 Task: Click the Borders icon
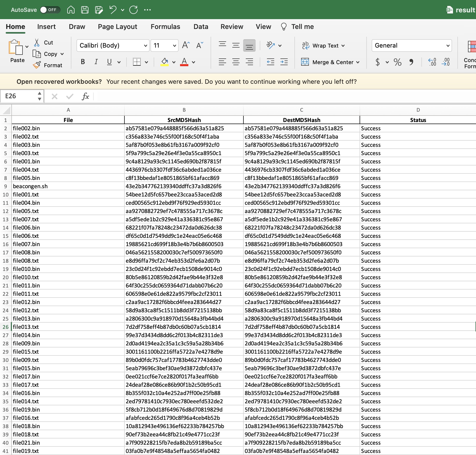coord(137,62)
